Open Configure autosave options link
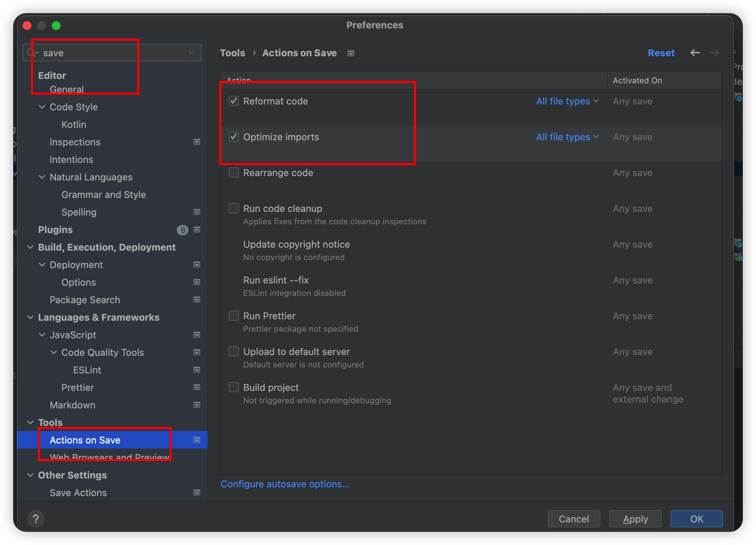Screen dimensions: 756x545 point(285,484)
